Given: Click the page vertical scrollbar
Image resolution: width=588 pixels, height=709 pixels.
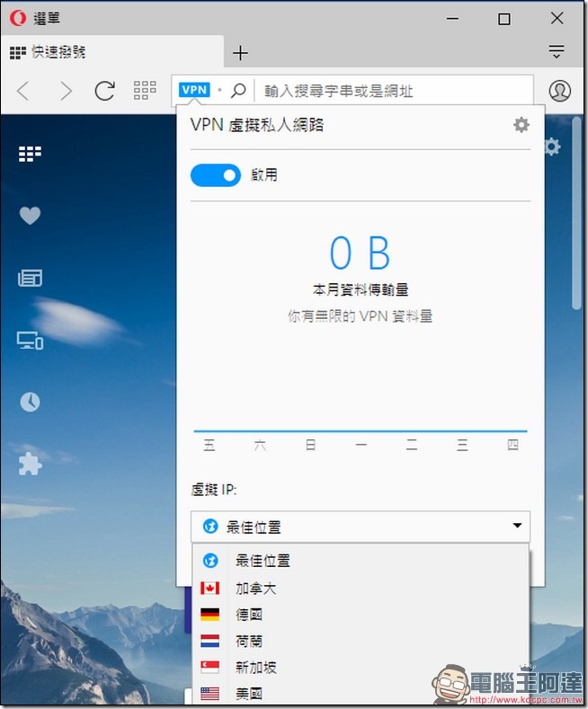Looking at the screenshot, I should click(x=576, y=212).
